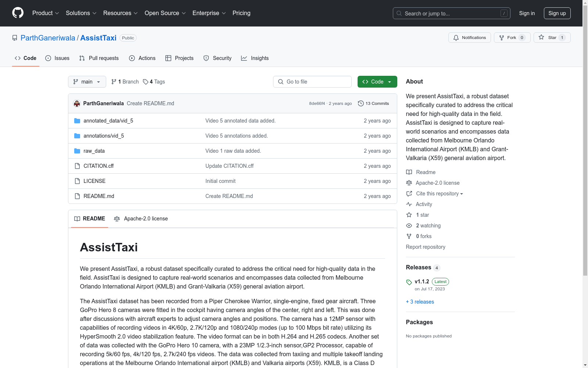The height and width of the screenshot is (368, 588).
Task: Open commit message 'Update CITATION.cff'
Action: click(x=229, y=166)
